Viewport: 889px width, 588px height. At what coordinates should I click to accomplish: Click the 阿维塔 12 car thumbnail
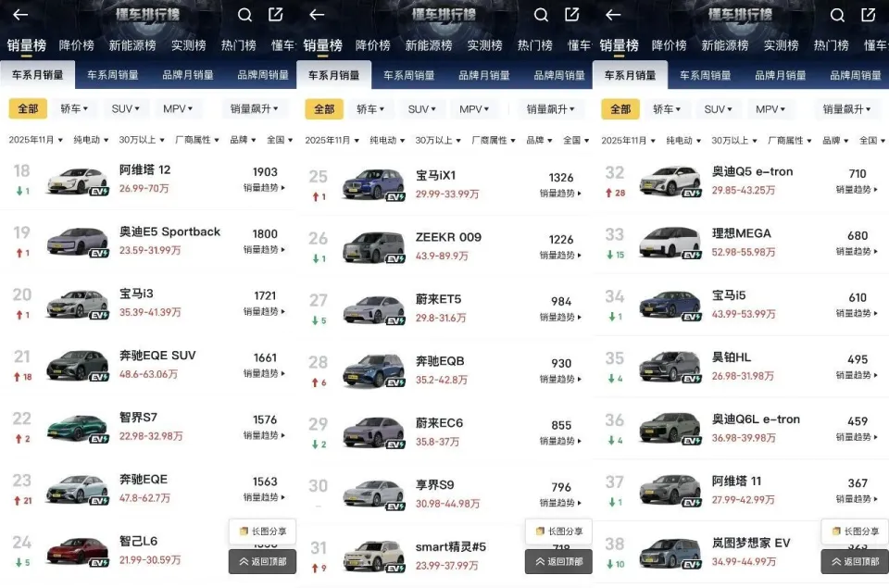[77, 181]
